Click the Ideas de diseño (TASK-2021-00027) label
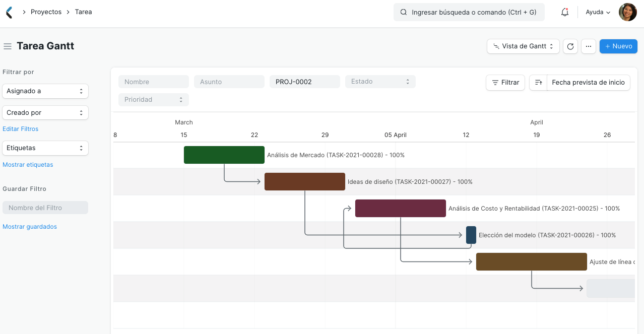This screenshot has height=334, width=644. 410,182
